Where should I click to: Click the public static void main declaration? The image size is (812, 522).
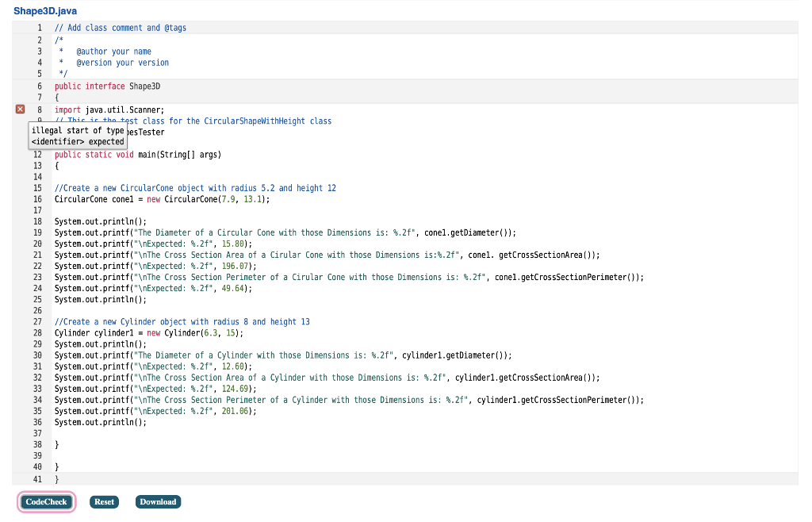(x=127, y=155)
